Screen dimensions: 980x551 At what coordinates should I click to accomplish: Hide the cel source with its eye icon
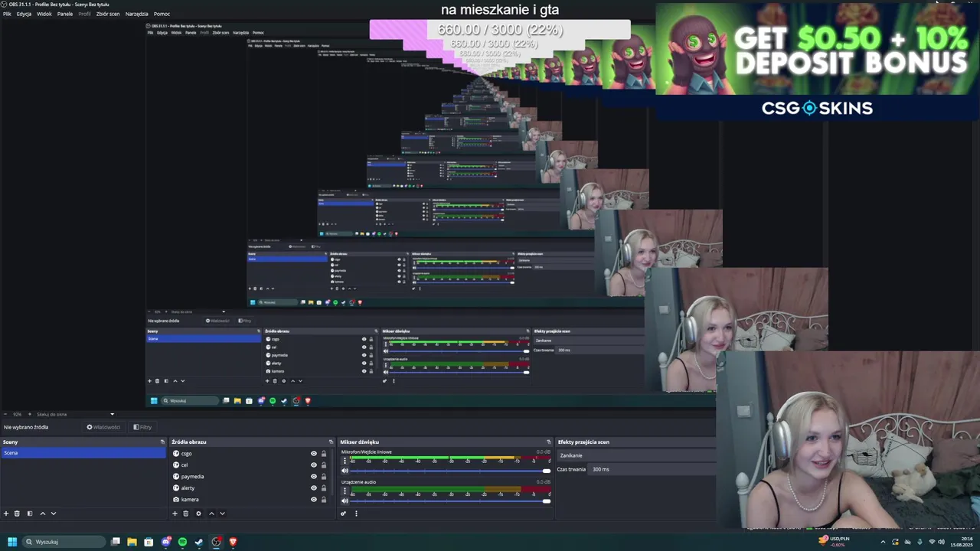click(x=313, y=465)
